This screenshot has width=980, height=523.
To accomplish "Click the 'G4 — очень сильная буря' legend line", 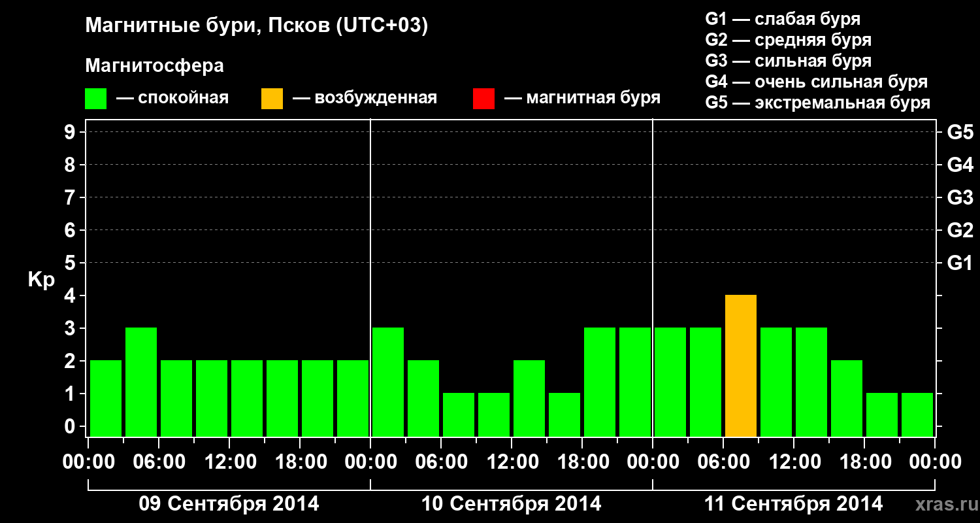I will pyautogui.click(x=816, y=82).
